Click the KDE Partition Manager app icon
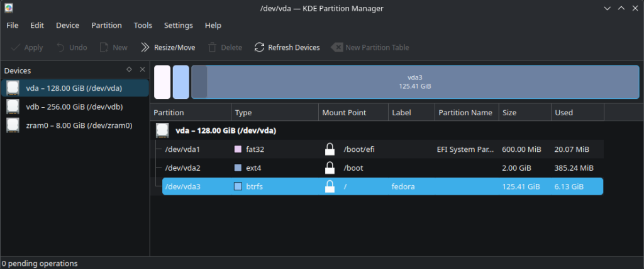 coord(9,8)
